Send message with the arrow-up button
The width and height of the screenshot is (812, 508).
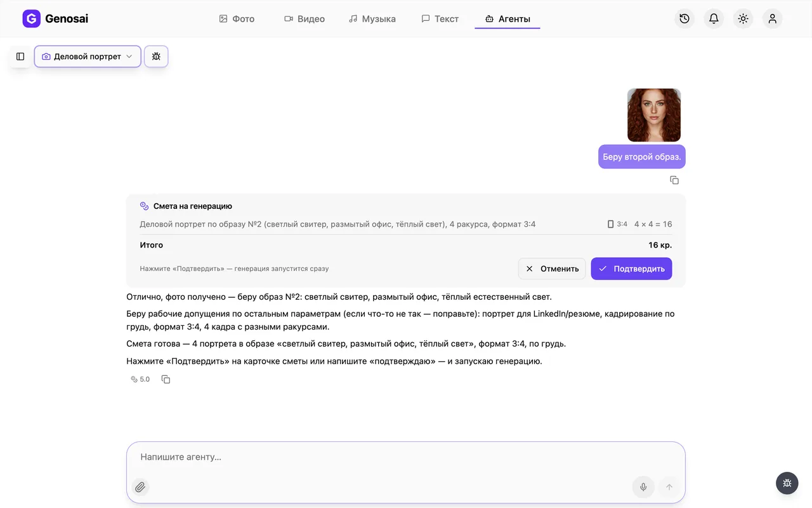pyautogui.click(x=669, y=487)
